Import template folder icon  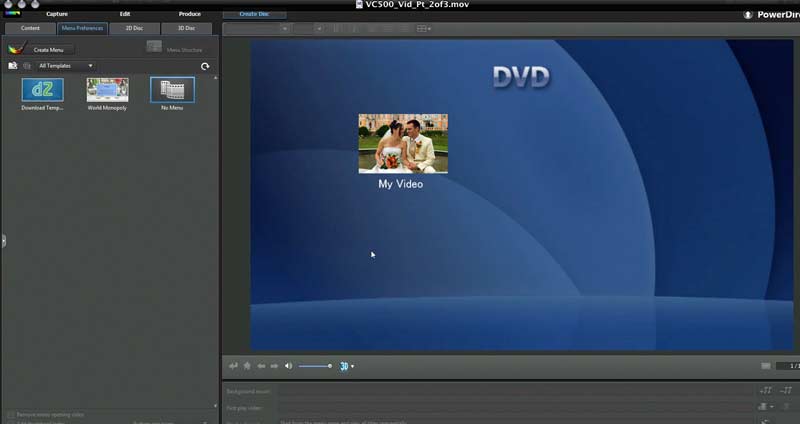pyautogui.click(x=13, y=66)
